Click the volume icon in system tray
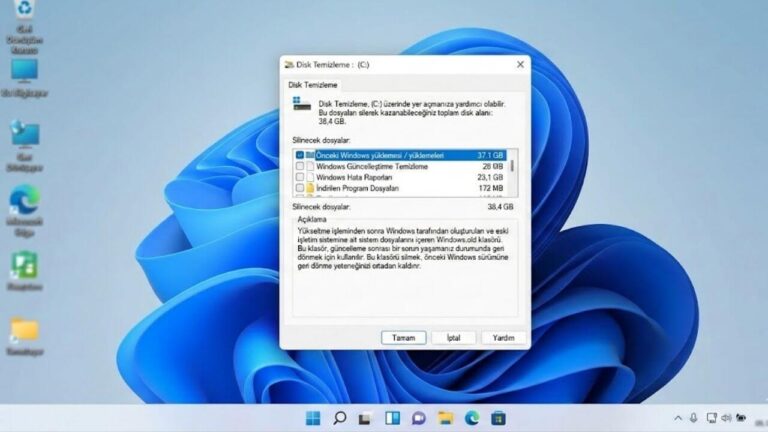768x432 pixels. (726, 418)
